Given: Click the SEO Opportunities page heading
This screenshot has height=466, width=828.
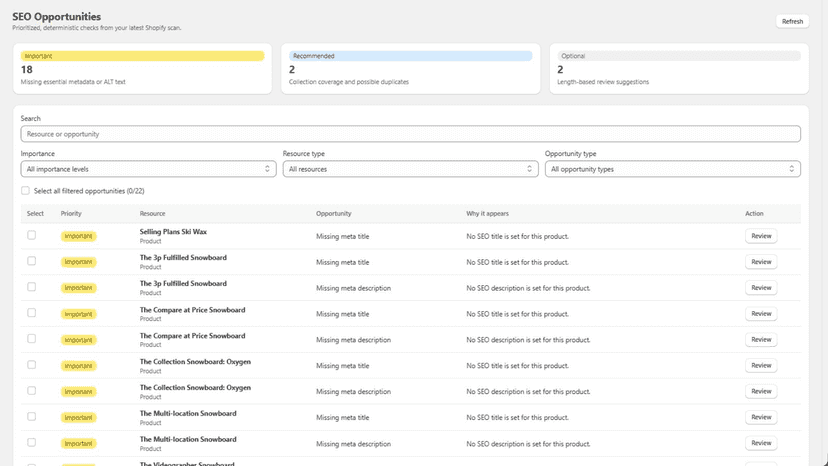Looking at the screenshot, I should click(x=57, y=16).
